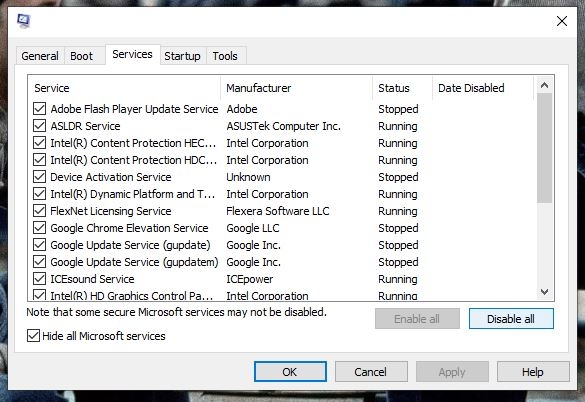Viewport: 585px width, 402px height.
Task: Click the ICEpower manufacturer cell
Action: tap(250, 279)
